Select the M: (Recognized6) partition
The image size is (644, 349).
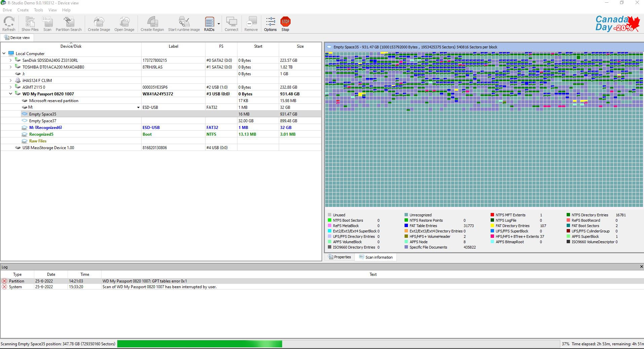click(45, 128)
